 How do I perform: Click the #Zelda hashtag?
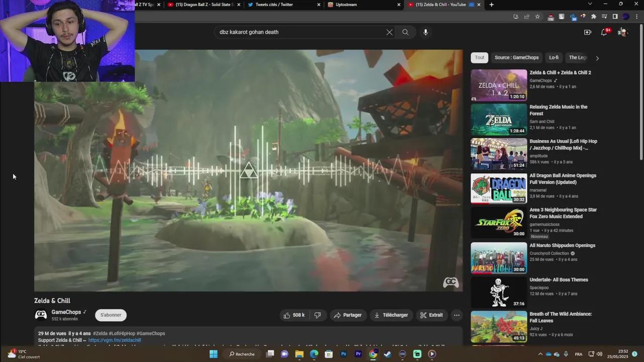[x=100, y=333]
